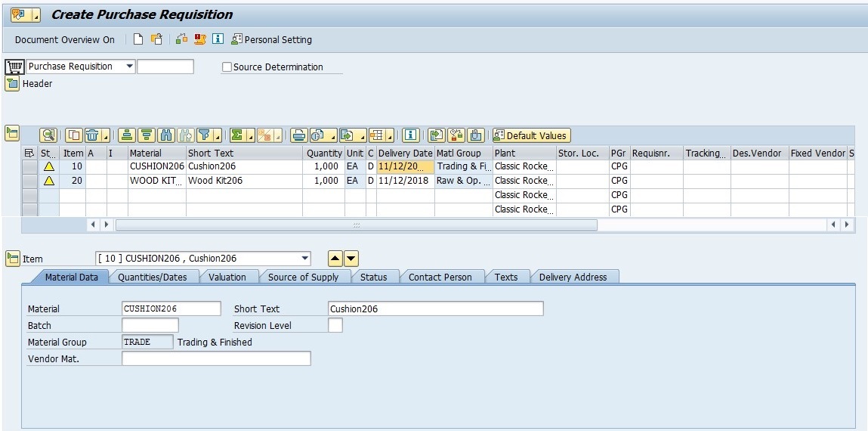The height and width of the screenshot is (431, 868).
Task: Click the Sum total sigma icon
Action: tap(238, 135)
